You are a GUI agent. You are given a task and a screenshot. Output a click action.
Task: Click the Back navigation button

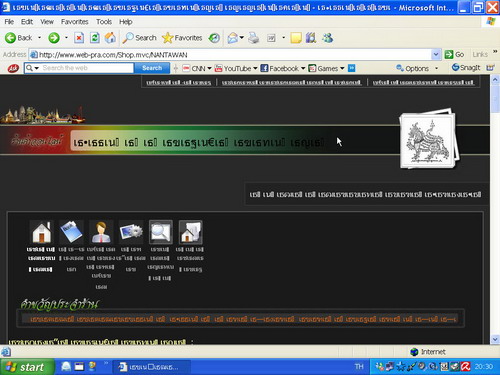coord(19,38)
